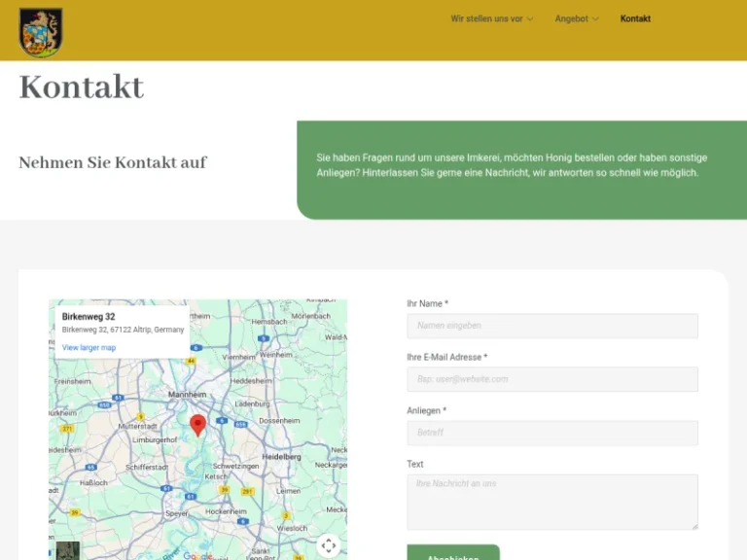Switch to satellite view thumbnail on map

[x=68, y=550]
